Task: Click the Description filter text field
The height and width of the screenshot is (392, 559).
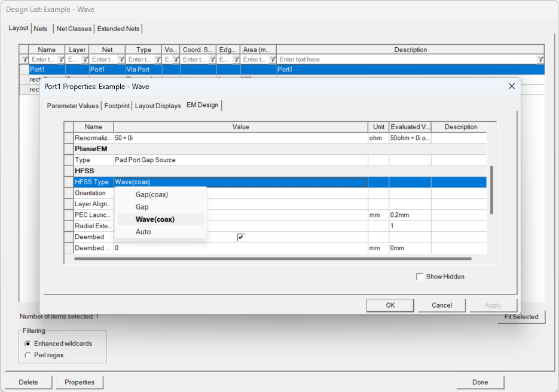Action: tap(408, 60)
